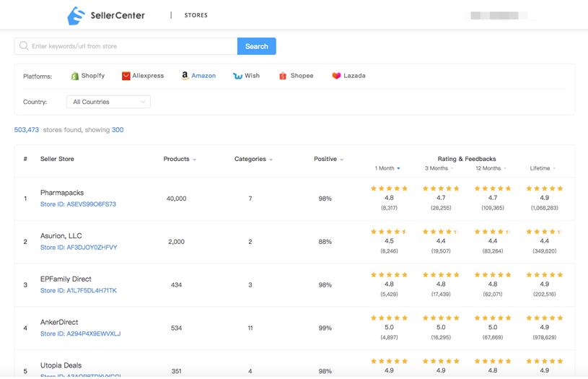Select the Pharmapacks store name
588x379 pixels.
pyautogui.click(x=62, y=193)
